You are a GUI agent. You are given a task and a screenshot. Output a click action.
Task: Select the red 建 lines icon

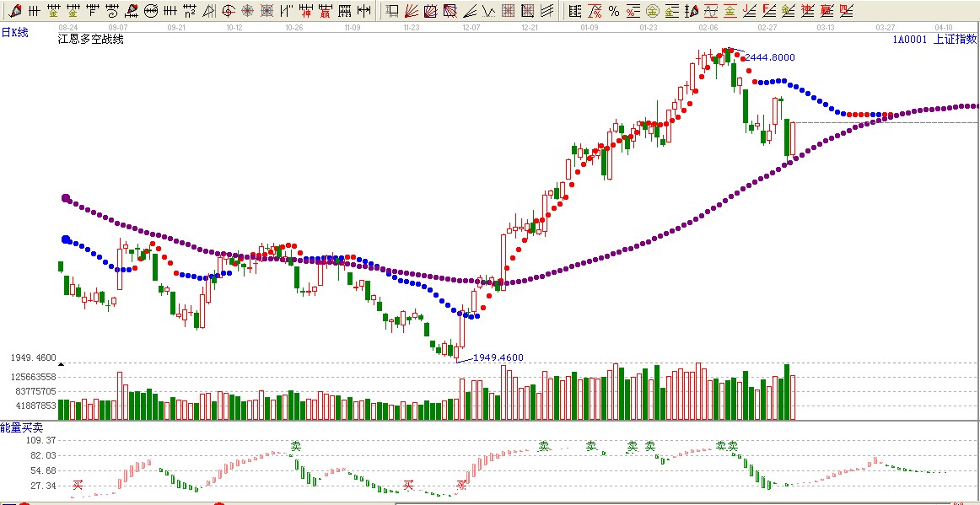point(808,11)
